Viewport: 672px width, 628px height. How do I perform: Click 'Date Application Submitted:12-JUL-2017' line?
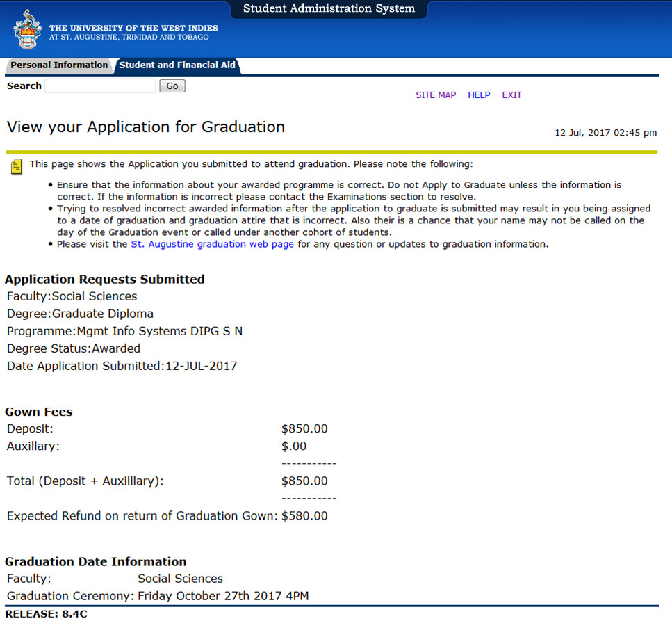122,366
